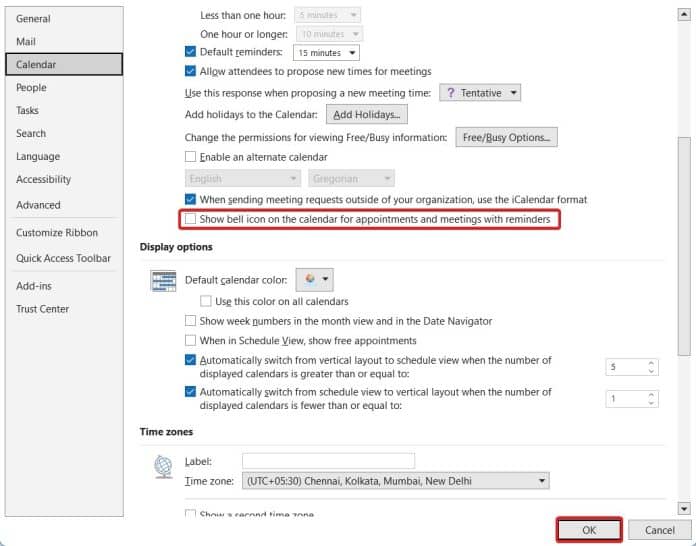Uncheck Allow attendees to propose new times
Viewport: 696px width, 546px height.
(191, 71)
